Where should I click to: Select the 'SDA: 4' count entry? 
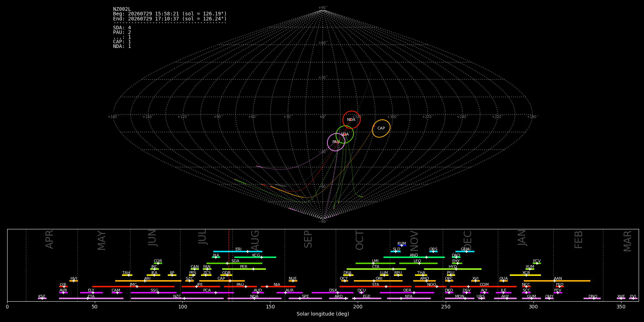122,28
